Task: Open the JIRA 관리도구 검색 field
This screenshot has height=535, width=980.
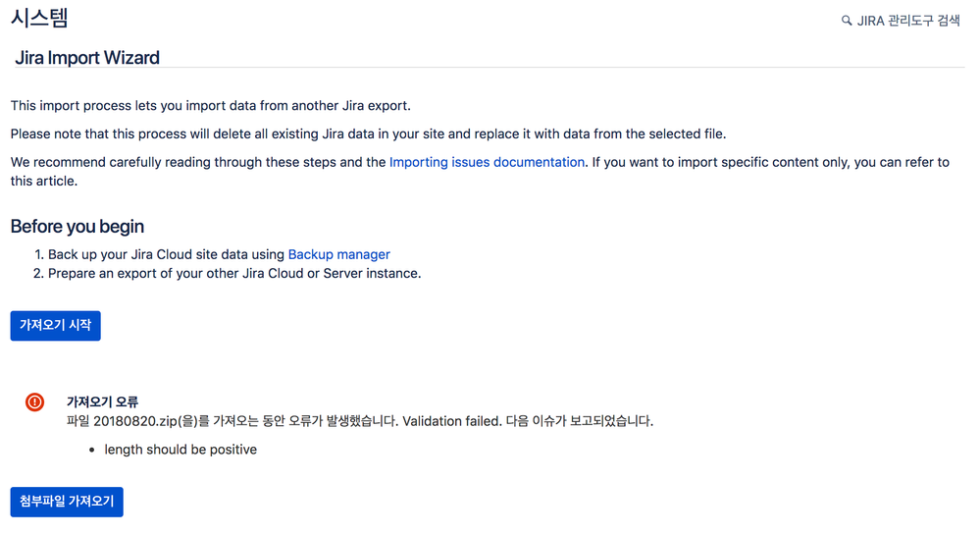Action: click(x=901, y=21)
